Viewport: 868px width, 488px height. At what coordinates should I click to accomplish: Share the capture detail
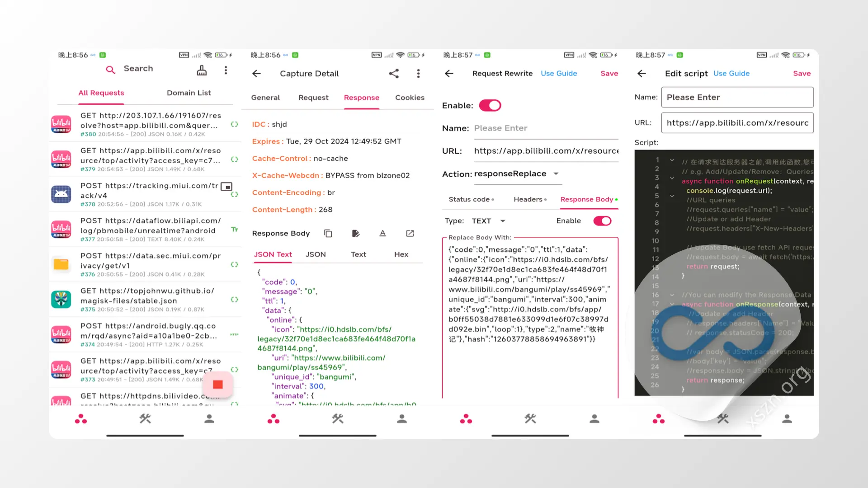pos(394,74)
